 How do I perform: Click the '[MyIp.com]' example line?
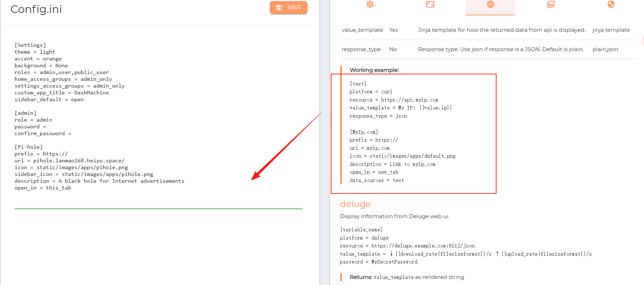coord(364,132)
